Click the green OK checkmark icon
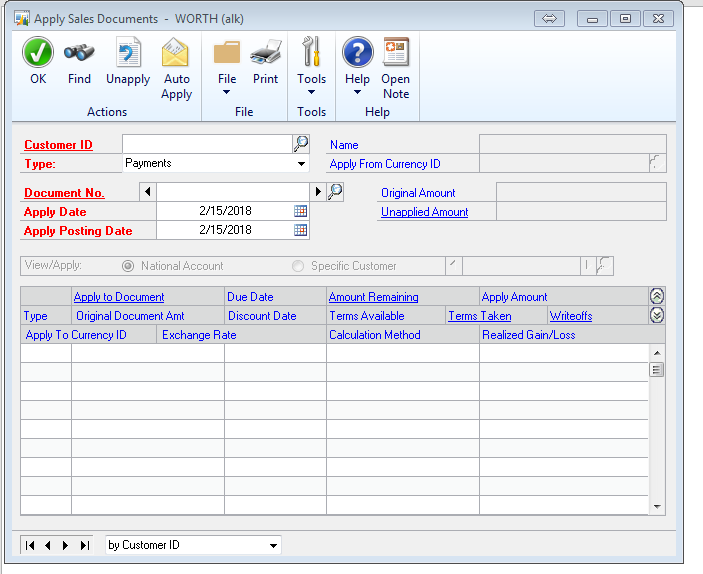 click(38, 54)
